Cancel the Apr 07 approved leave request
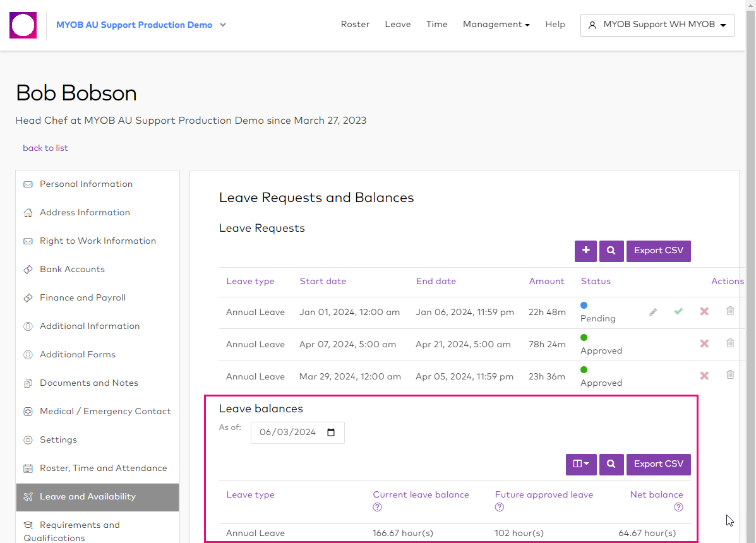This screenshot has width=756, height=543. tap(704, 343)
